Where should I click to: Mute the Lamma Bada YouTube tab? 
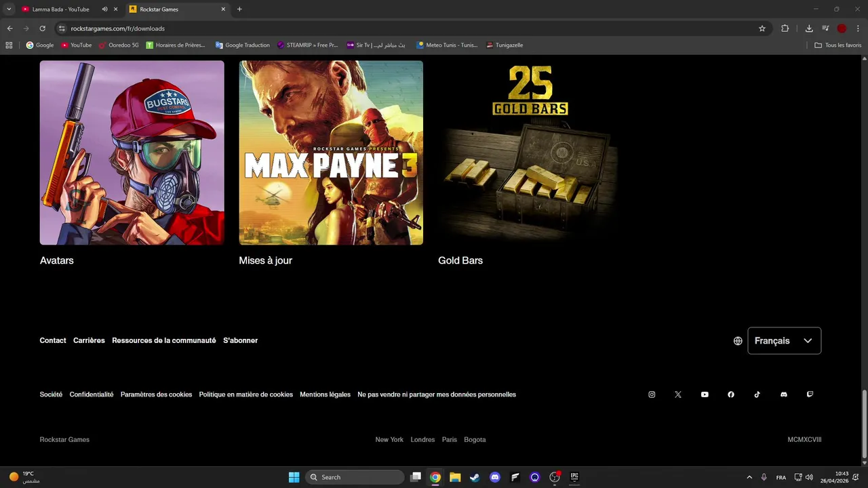click(x=104, y=9)
